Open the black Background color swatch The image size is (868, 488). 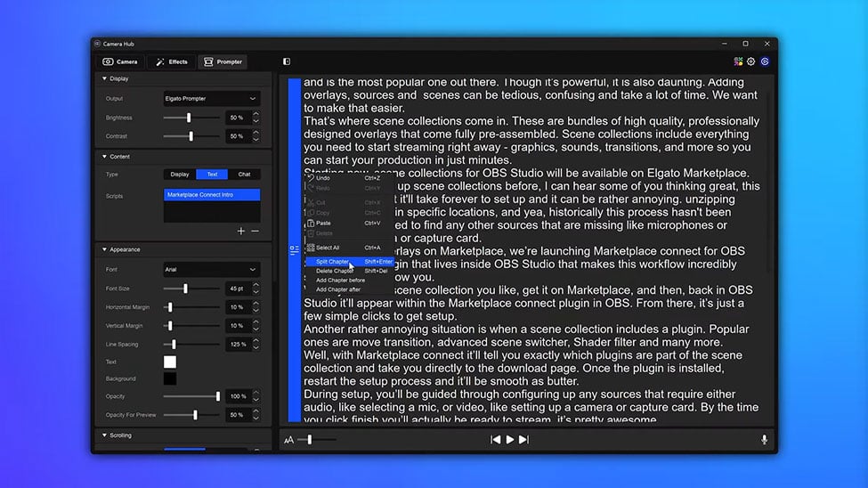(170, 378)
